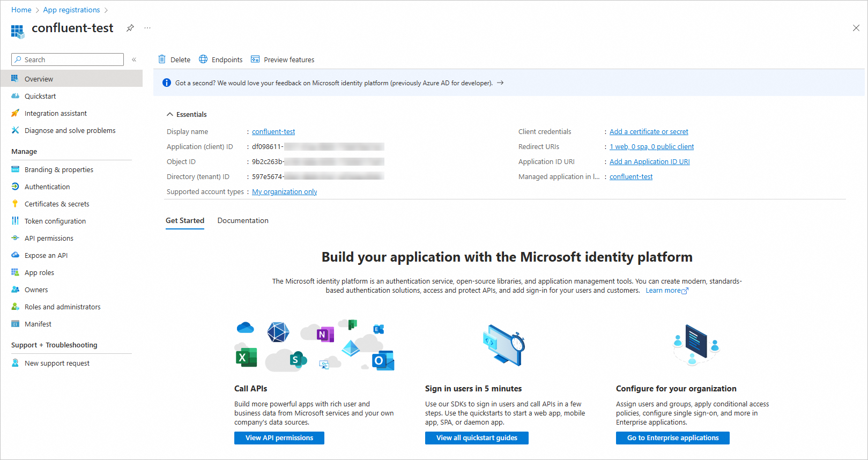
Task: Click View API permissions button
Action: (x=279, y=438)
